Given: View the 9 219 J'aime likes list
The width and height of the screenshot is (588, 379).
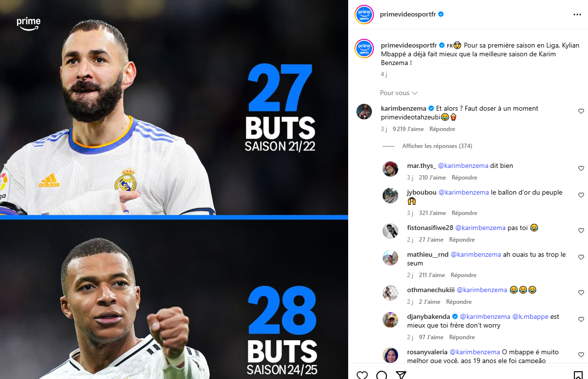Looking at the screenshot, I should tap(408, 129).
